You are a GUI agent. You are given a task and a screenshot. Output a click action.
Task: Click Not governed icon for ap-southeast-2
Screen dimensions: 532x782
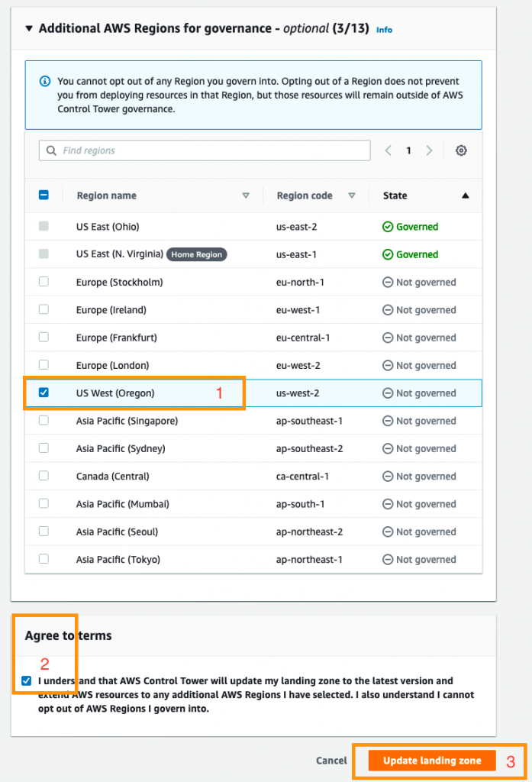pos(388,448)
